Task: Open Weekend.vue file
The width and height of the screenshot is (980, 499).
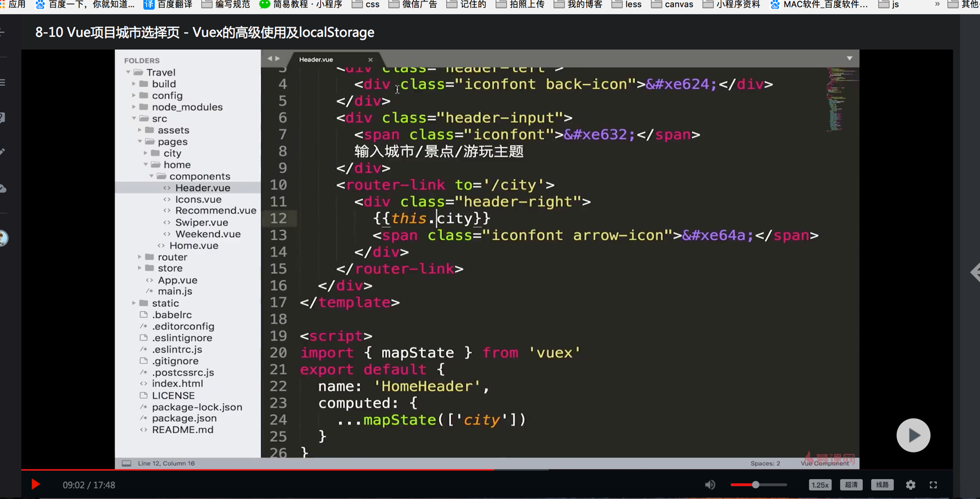Action: coord(207,234)
